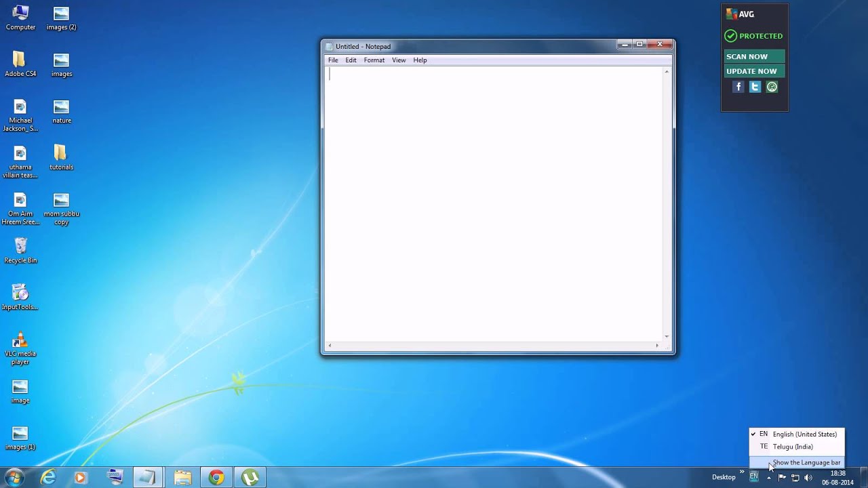Select the Recycle Bin icon
The width and height of the screenshot is (868, 488).
tap(20, 251)
